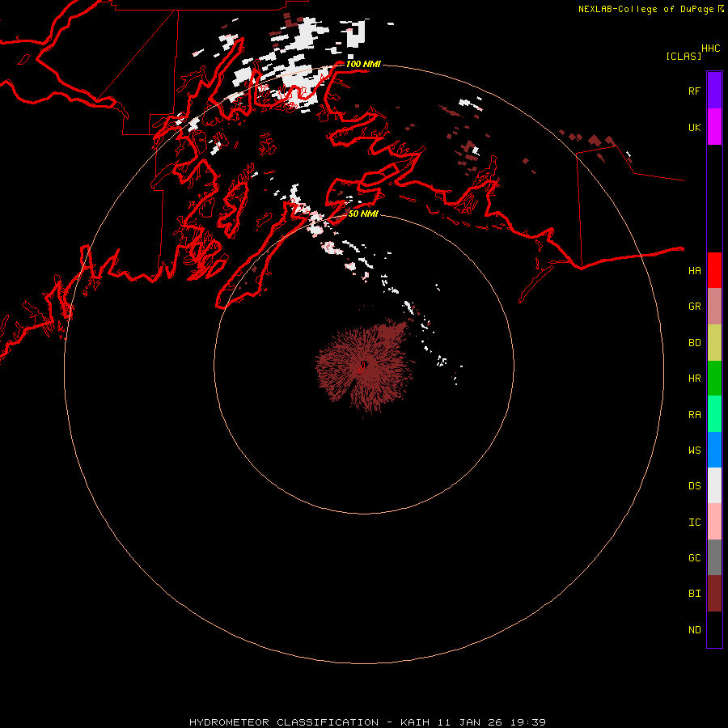
Task: Click the 50 NMI range ring label
Action: (363, 214)
